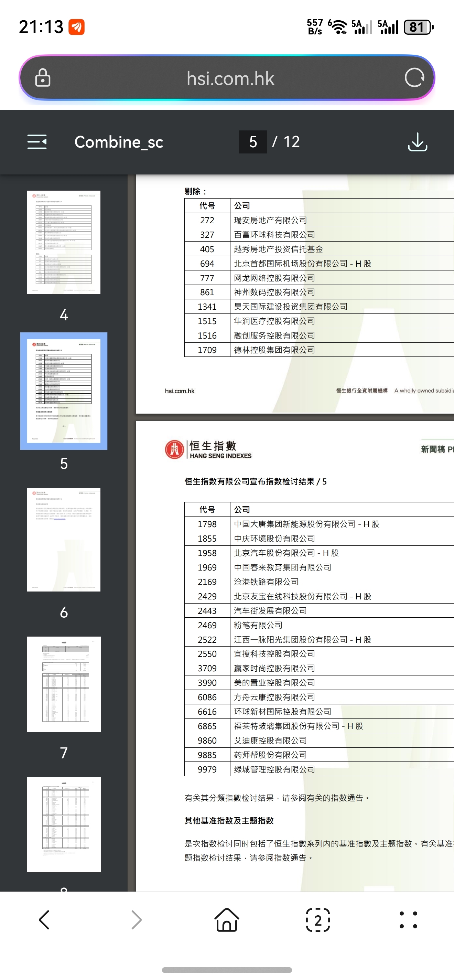Click the 剔除 heading
This screenshot has width=454, height=980.
click(x=195, y=191)
